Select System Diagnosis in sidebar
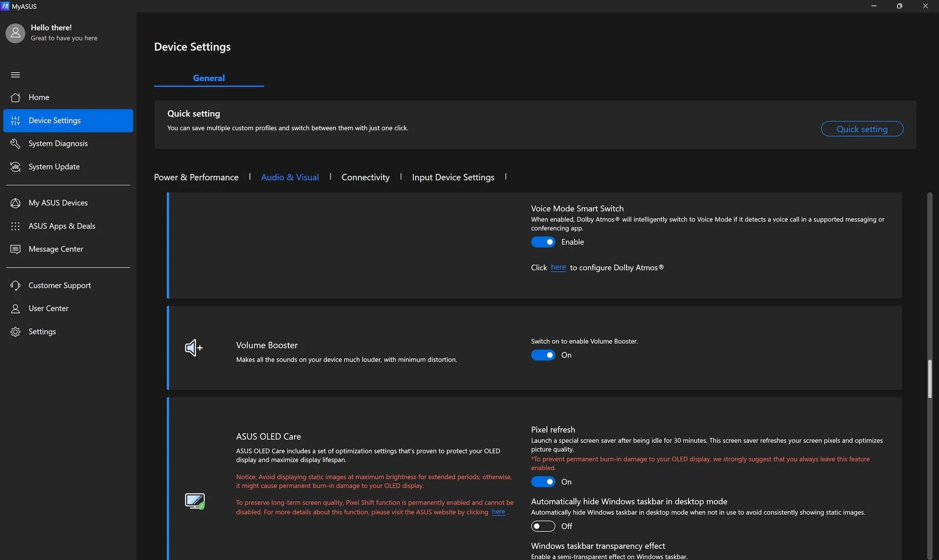939x560 pixels. [x=68, y=144]
